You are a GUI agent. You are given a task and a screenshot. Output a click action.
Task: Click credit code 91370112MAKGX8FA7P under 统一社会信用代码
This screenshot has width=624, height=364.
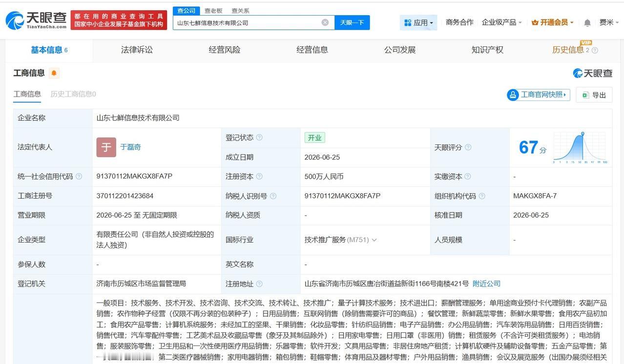click(134, 177)
